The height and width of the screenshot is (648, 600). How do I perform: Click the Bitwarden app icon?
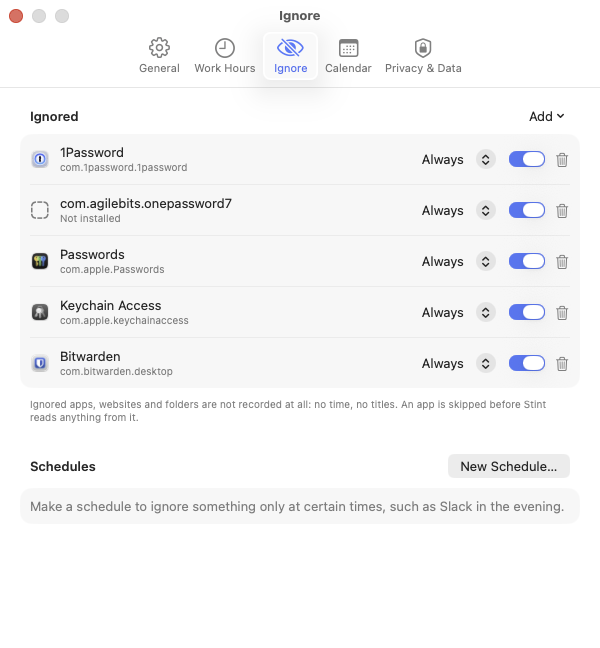coord(40,363)
